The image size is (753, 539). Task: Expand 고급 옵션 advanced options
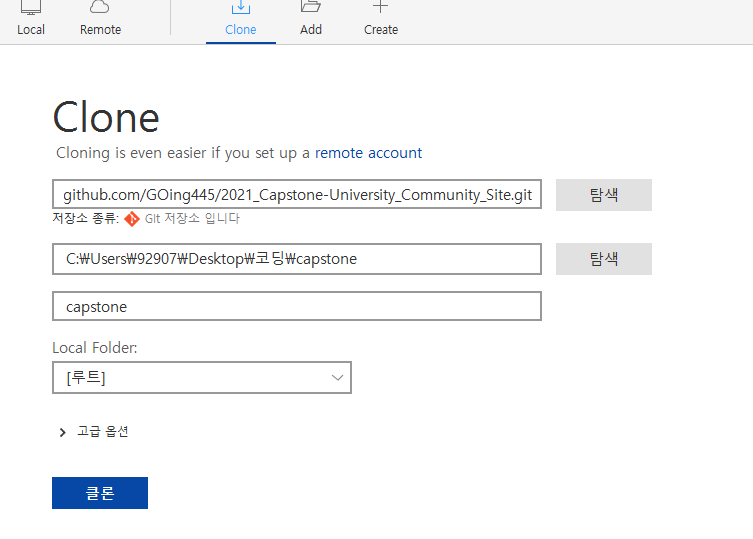94,431
